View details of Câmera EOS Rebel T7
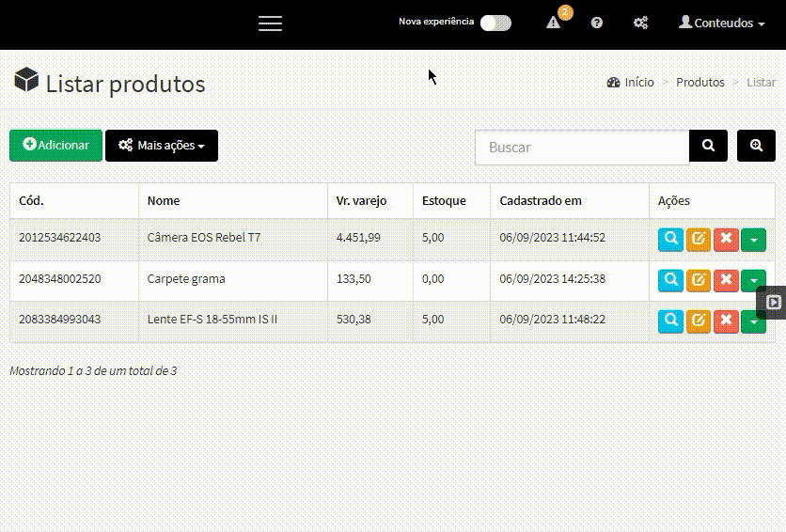The image size is (786, 532). coord(670,239)
